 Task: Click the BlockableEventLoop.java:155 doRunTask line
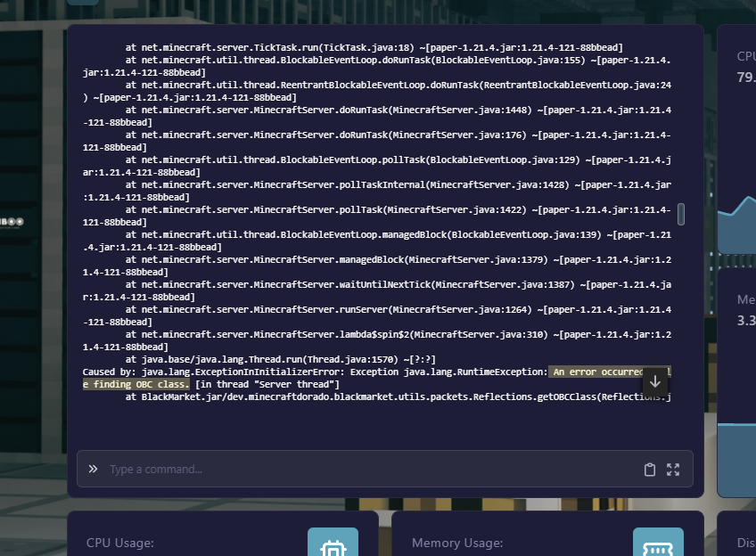pyautogui.click(x=376, y=66)
